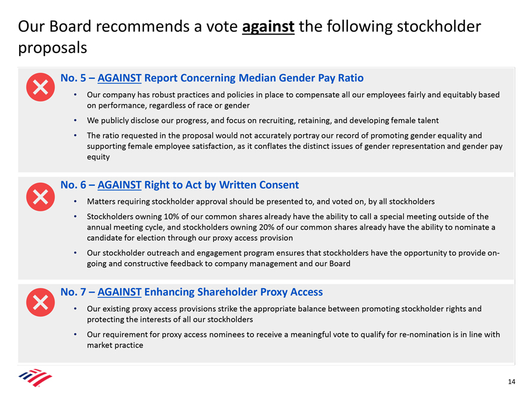
Task: Click the underlined AGAINST in the No. 7 heading
Action: [119, 291]
